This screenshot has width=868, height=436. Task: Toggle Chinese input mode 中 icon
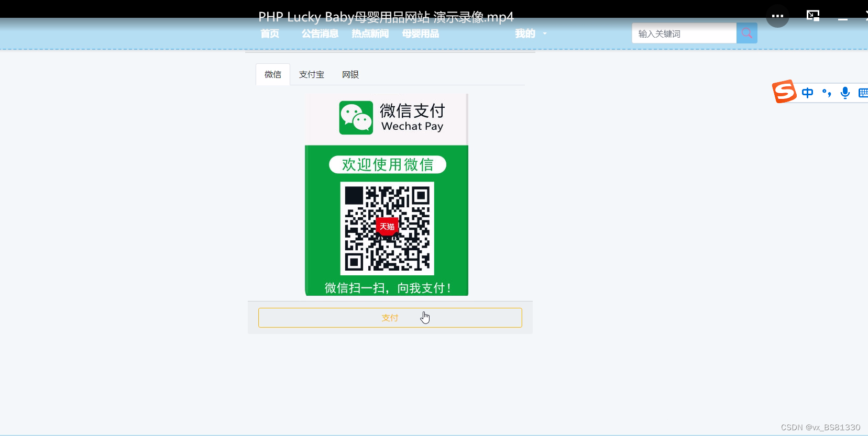pos(807,93)
